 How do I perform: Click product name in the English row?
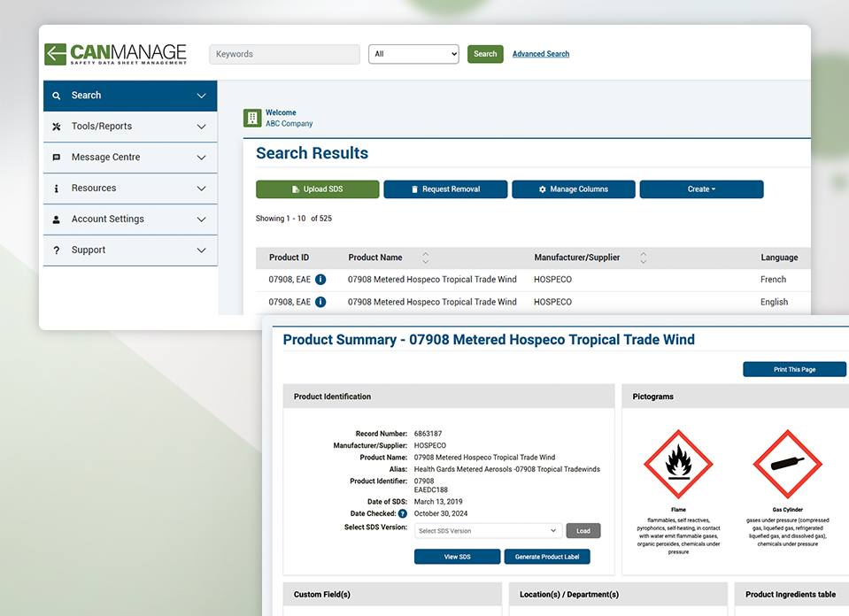[432, 302]
